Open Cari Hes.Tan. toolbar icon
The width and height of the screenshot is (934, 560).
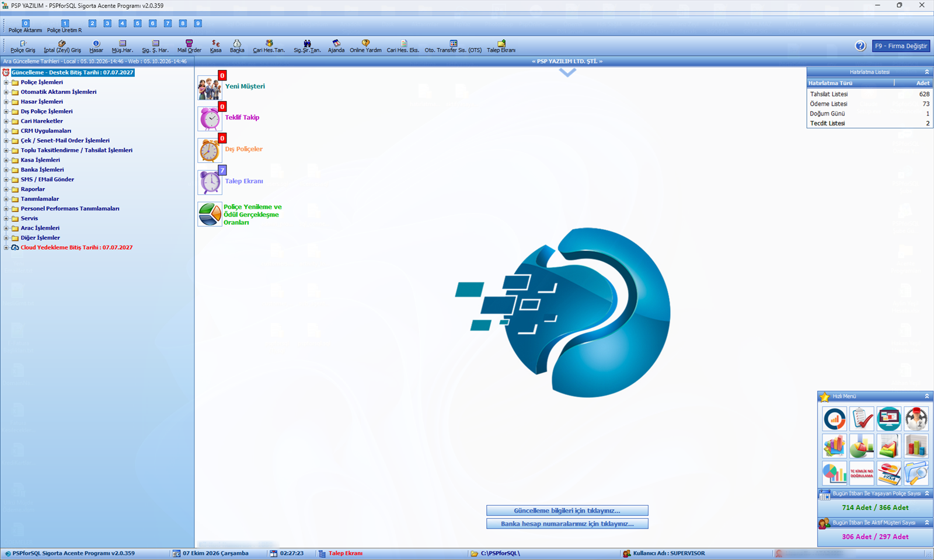[x=269, y=46]
